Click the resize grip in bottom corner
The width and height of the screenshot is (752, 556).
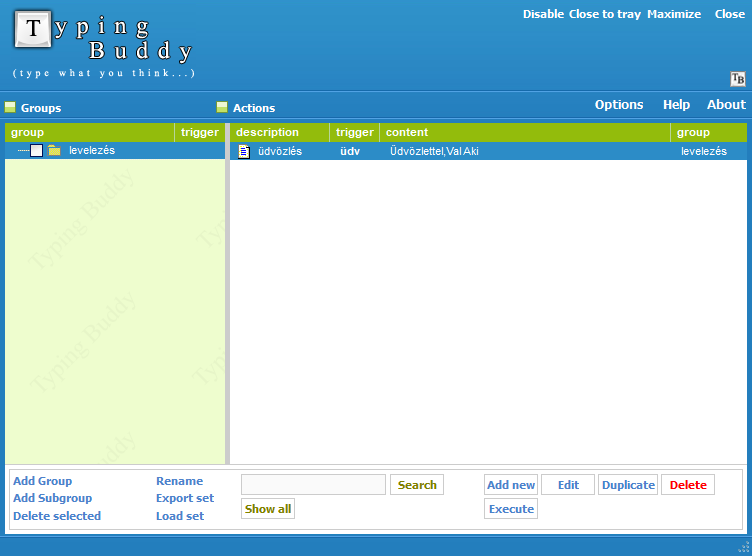(743, 547)
